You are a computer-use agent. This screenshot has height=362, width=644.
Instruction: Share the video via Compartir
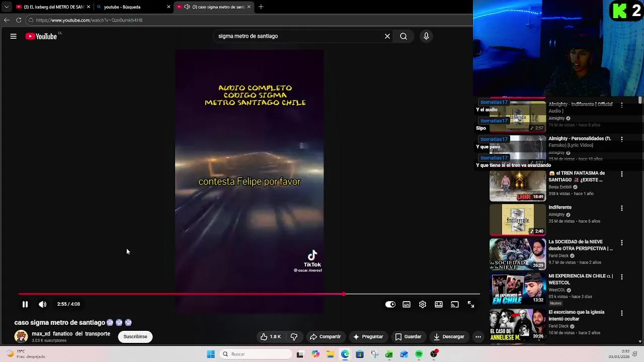pos(326,337)
